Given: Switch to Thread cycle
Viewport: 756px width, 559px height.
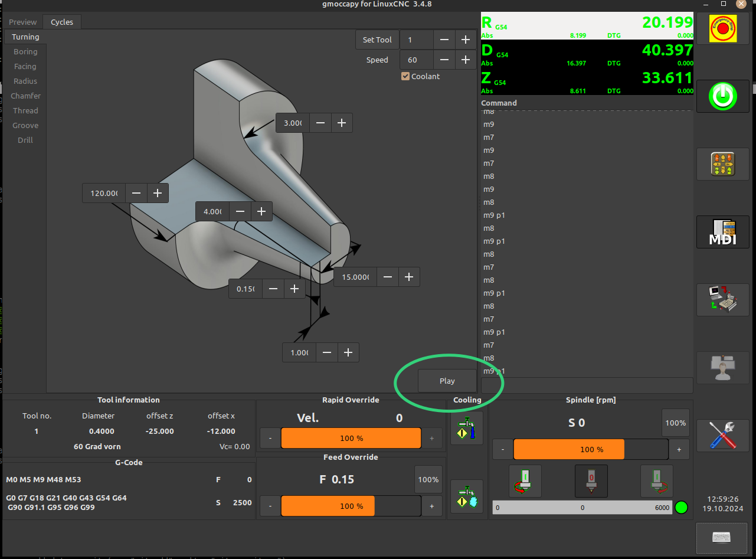Looking at the screenshot, I should coord(25,110).
